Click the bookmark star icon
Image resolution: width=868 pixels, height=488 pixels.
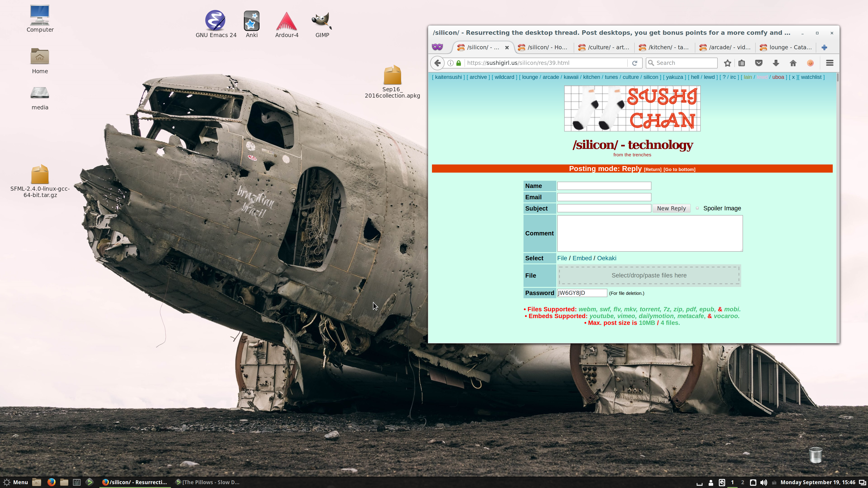727,63
